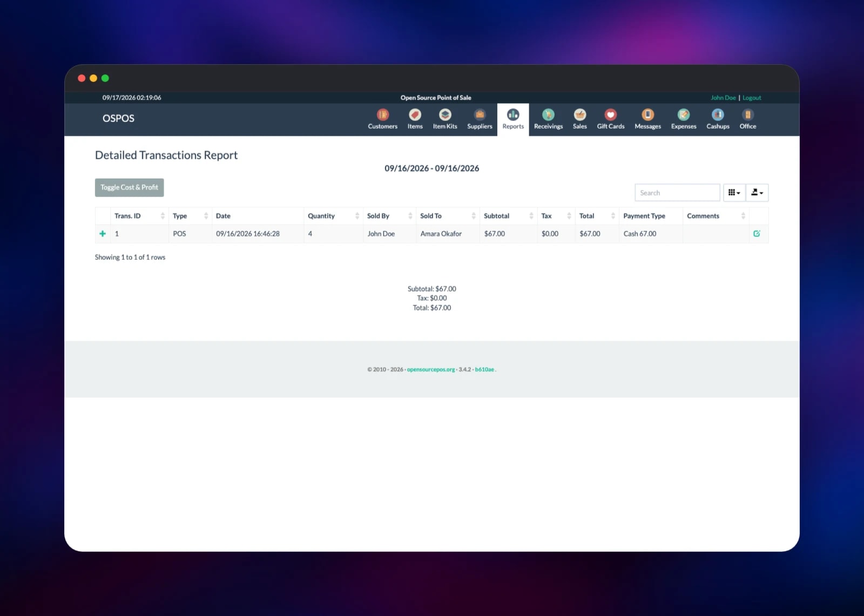Click the Date column header
Screen dimensions: 864x616
(x=258, y=216)
